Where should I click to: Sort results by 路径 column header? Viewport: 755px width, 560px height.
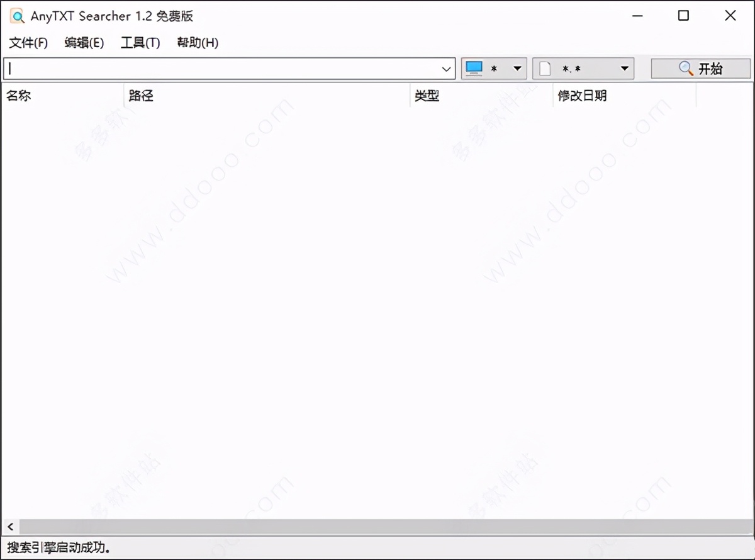coord(267,96)
